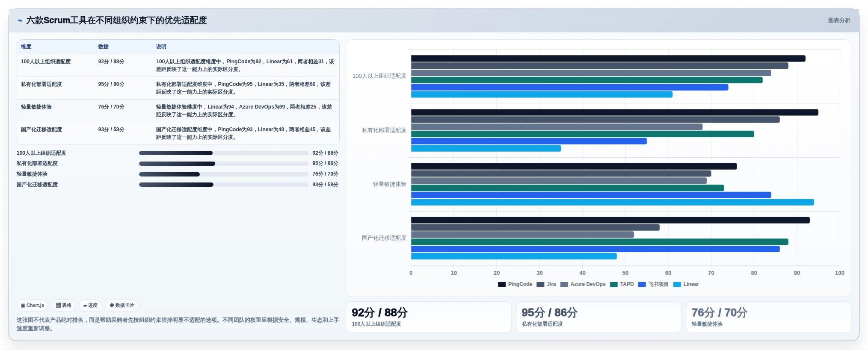Click the 轻量敏捷体验 chart axis label
868x350 pixels.
coord(389,184)
